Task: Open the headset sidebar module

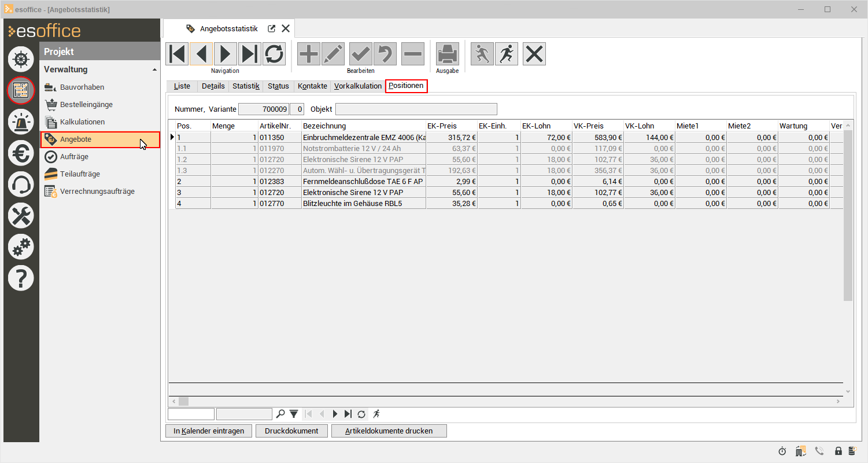Action: (21, 184)
